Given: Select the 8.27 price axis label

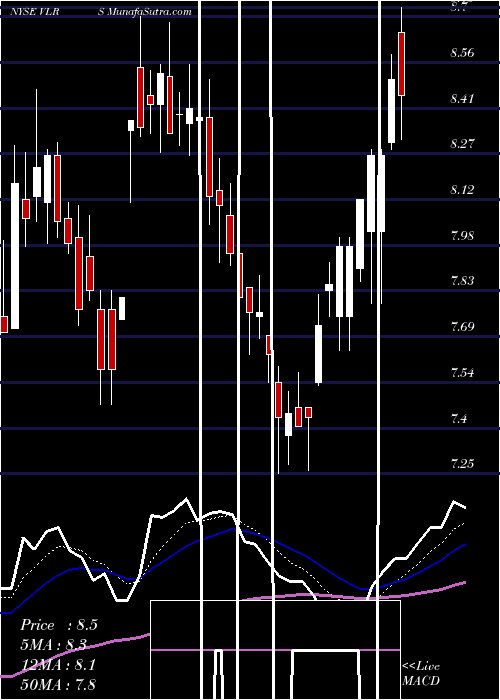Looking at the screenshot, I should tap(462, 144).
